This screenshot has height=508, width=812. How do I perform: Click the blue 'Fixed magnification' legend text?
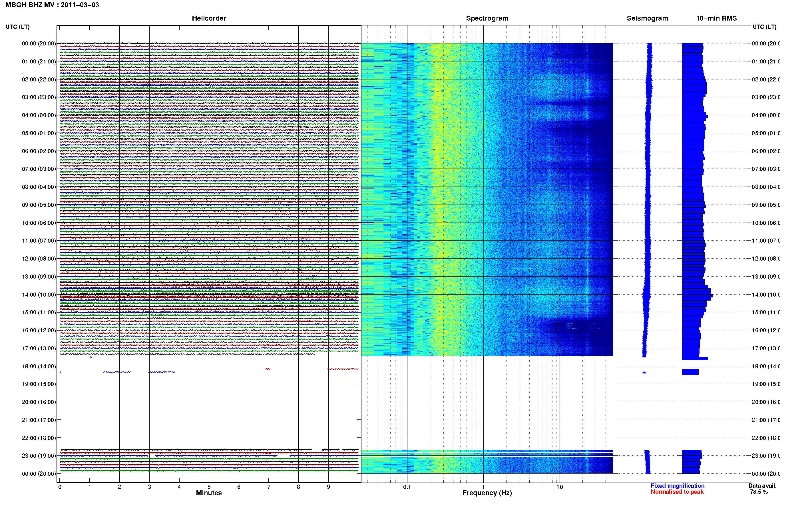coord(678,486)
